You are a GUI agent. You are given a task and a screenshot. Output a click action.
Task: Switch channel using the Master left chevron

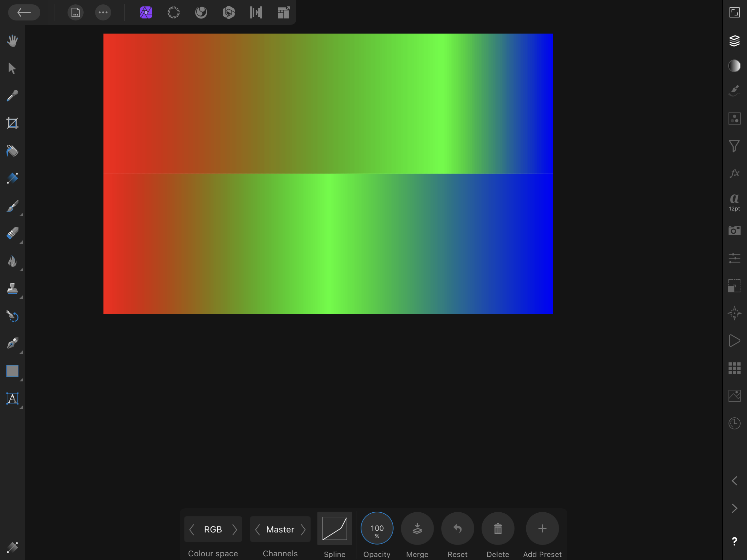coord(258,529)
